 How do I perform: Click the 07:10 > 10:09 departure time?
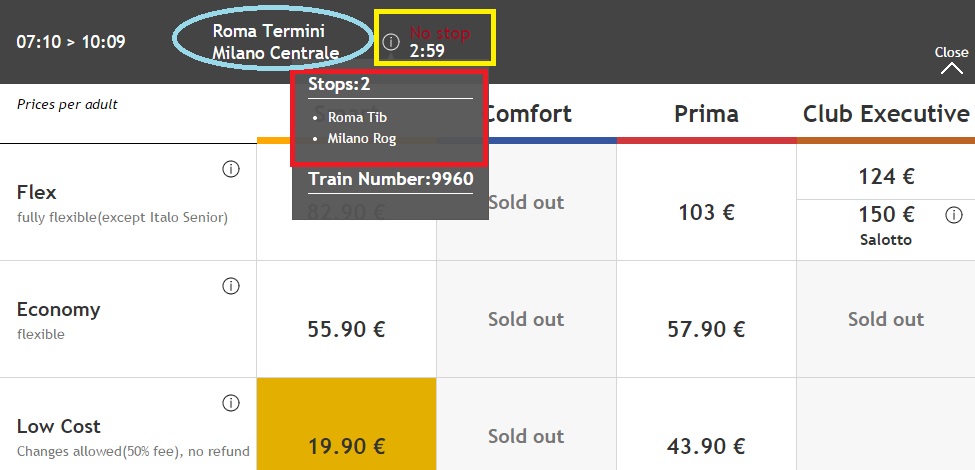70,42
